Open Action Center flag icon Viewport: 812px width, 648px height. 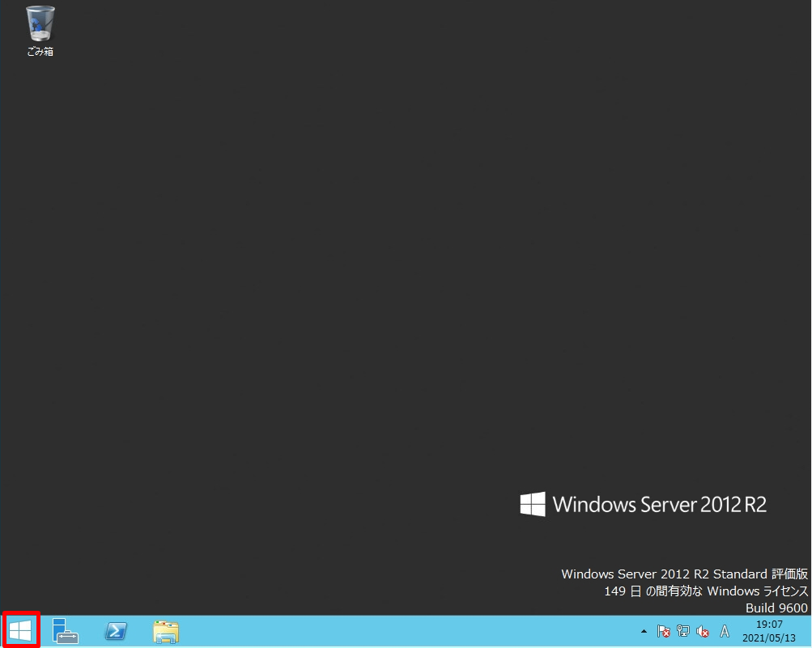tap(663, 631)
